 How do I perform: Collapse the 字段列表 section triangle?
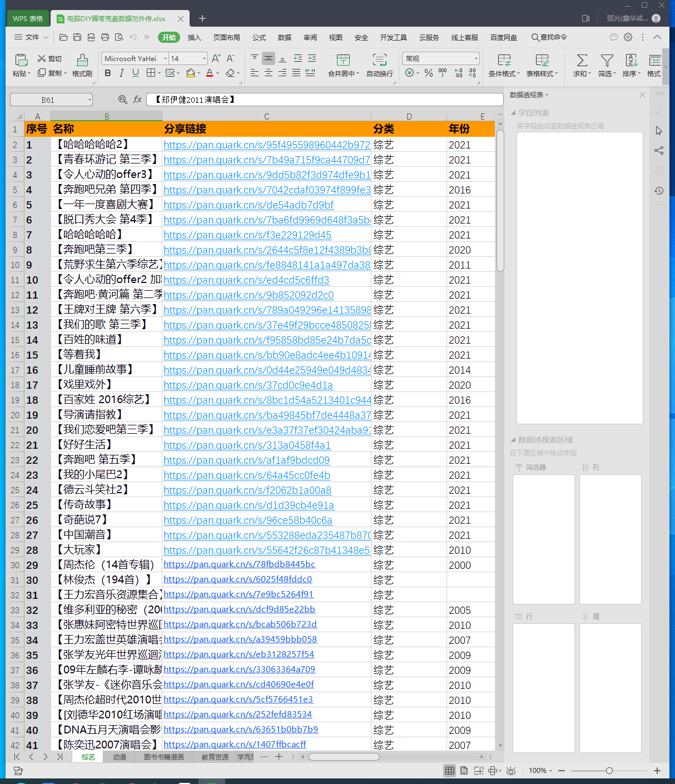(x=513, y=113)
